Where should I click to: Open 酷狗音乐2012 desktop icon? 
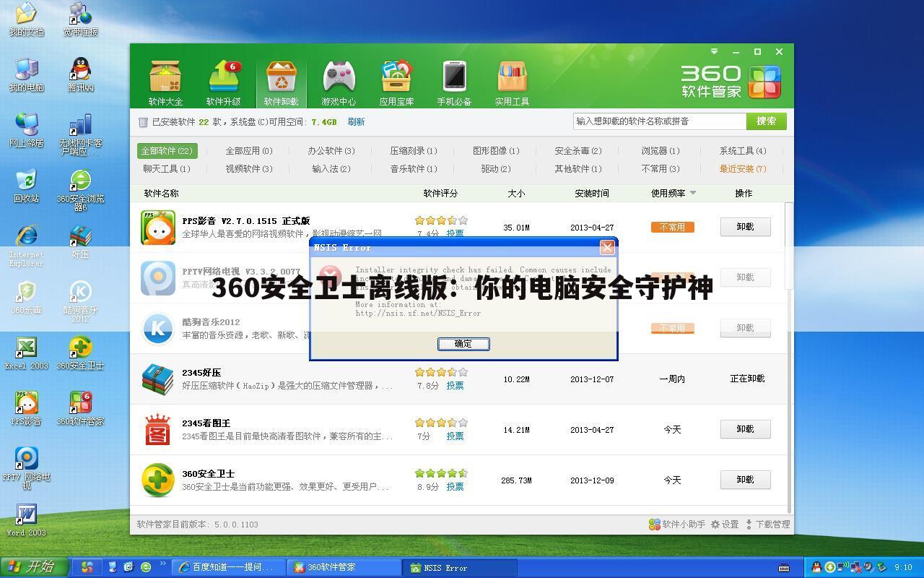81,302
